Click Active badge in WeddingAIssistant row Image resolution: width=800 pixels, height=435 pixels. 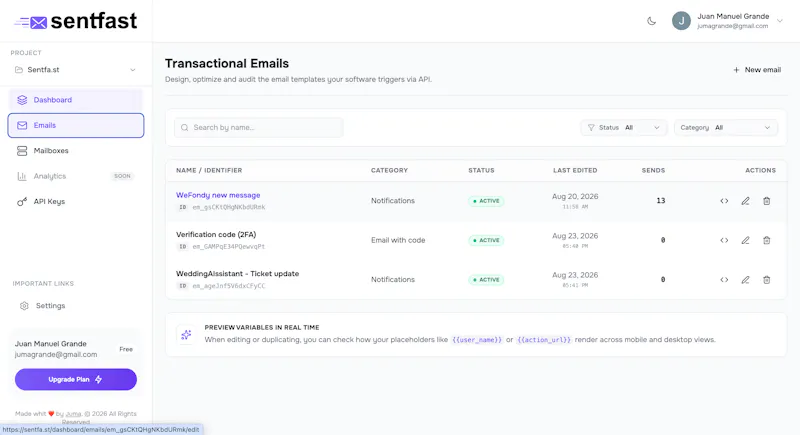coord(486,279)
